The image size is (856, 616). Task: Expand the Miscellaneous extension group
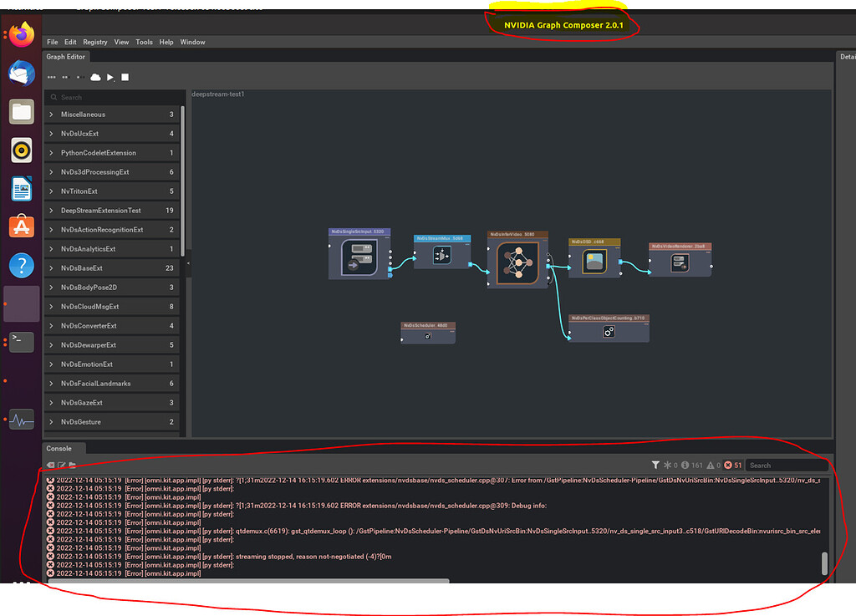pos(84,114)
